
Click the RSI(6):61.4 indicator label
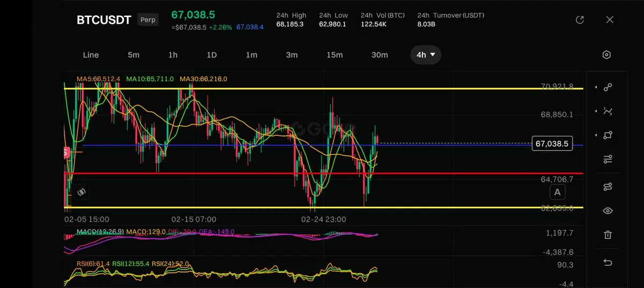(x=93, y=264)
